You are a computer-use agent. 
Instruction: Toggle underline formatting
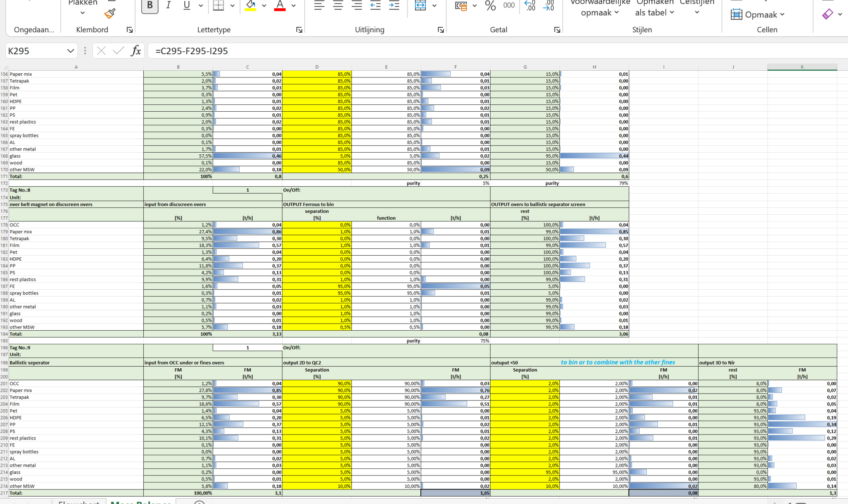[187, 5]
